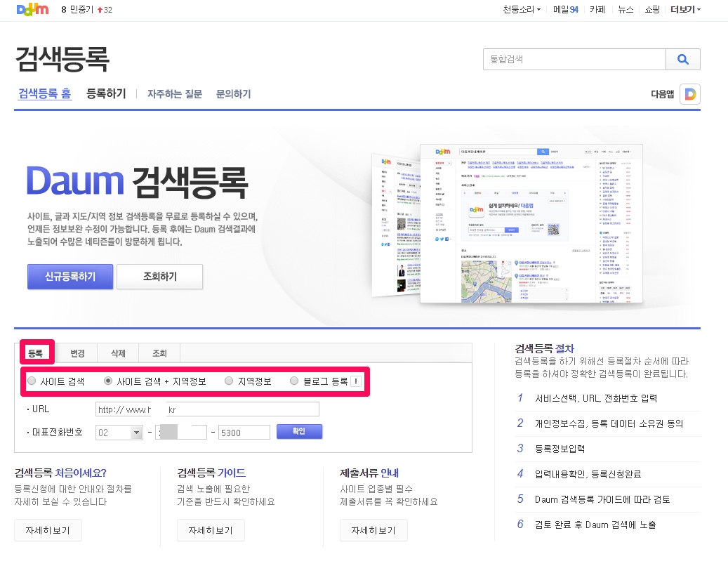Switch to the 삭제 tab
This screenshot has height=566, width=728.
pyautogui.click(x=118, y=353)
